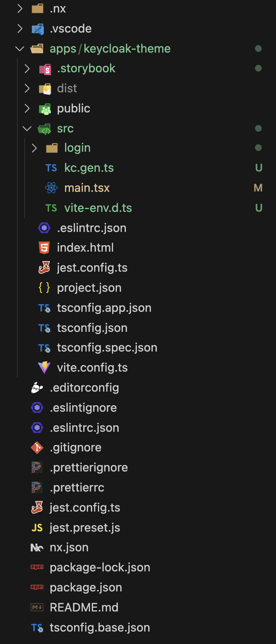Expand the login folder chevron
Image resolution: width=276 pixels, height=644 pixels.
34,148
